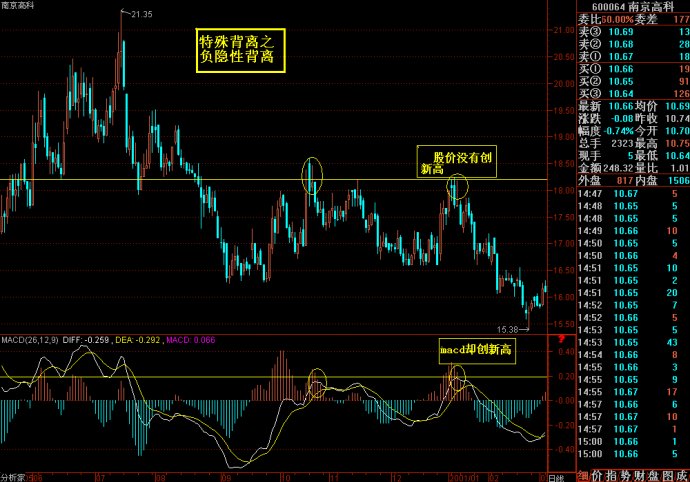The height and width of the screenshot is (482, 690).
Task: Select the DIFF: -0.259 value
Action: point(86,340)
